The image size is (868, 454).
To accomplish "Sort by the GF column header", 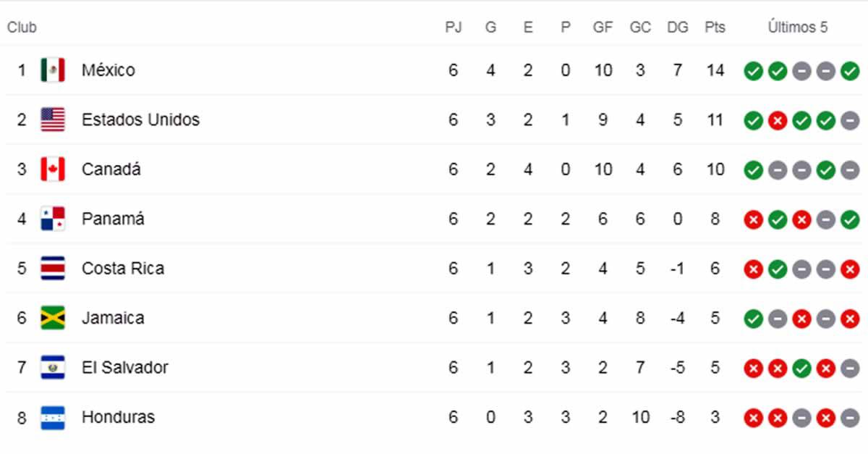I will 603,27.
